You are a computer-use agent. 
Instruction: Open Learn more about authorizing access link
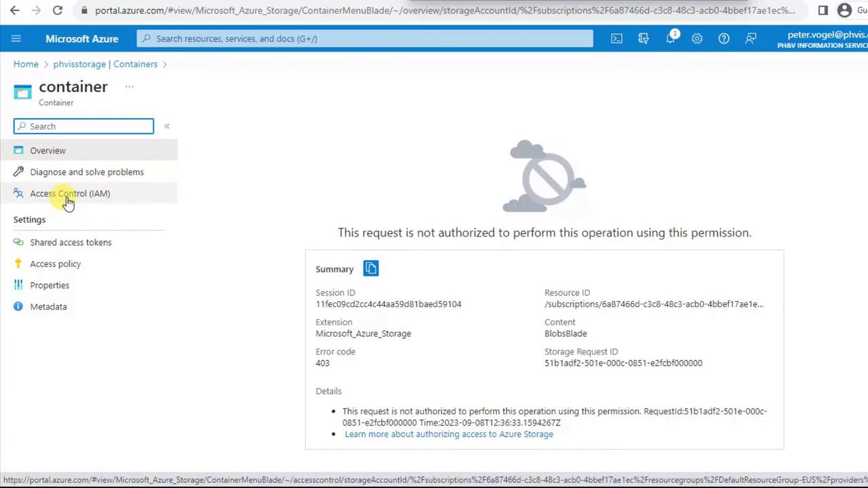tap(449, 434)
